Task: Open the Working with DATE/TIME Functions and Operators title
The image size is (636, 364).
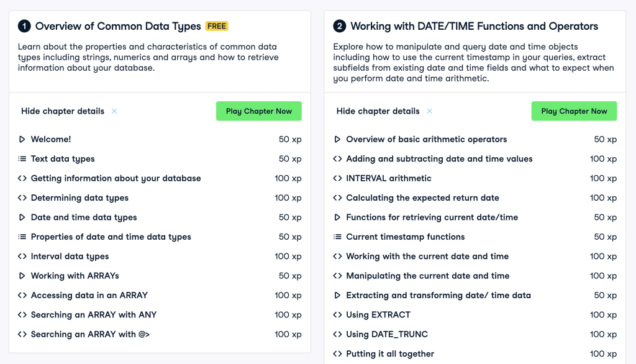Action: coord(474,26)
